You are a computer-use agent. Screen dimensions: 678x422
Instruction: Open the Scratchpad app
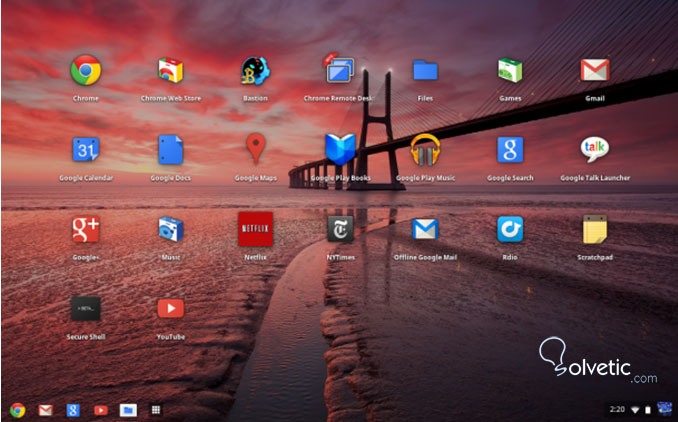(595, 229)
